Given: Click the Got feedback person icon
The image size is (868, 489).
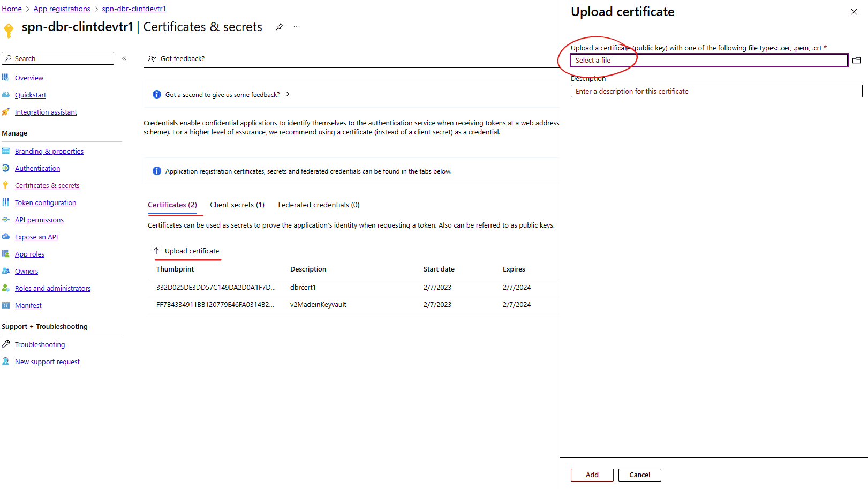Looking at the screenshot, I should coord(153,58).
